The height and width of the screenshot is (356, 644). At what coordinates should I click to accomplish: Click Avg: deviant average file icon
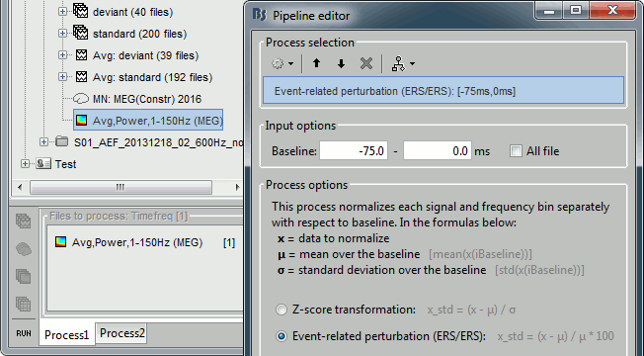coord(81,55)
